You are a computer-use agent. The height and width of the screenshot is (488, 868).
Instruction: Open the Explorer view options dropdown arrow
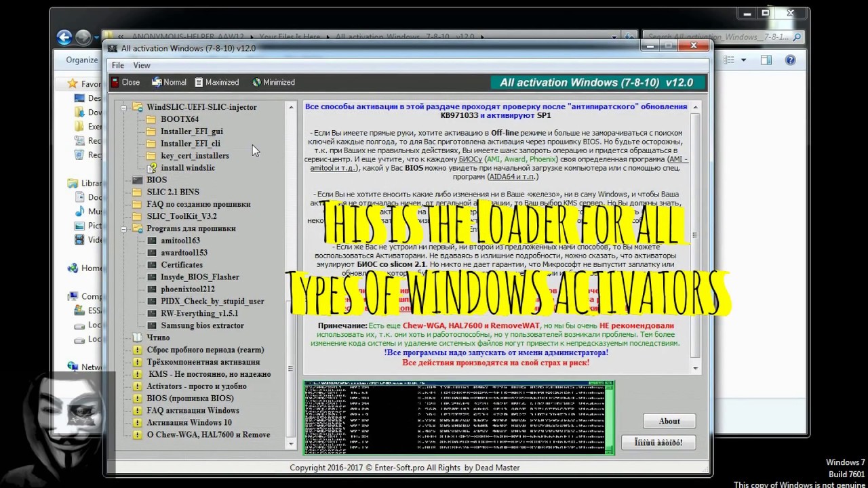[744, 60]
